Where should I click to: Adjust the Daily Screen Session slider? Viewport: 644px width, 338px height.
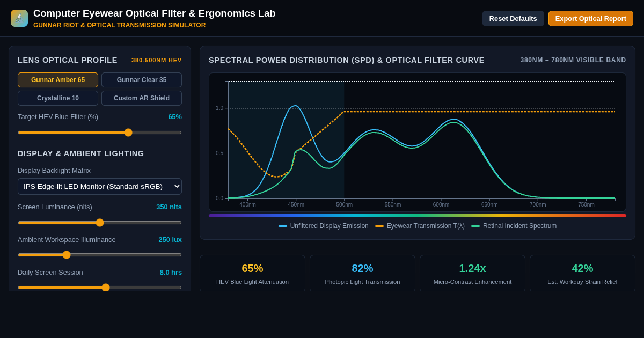100,288
